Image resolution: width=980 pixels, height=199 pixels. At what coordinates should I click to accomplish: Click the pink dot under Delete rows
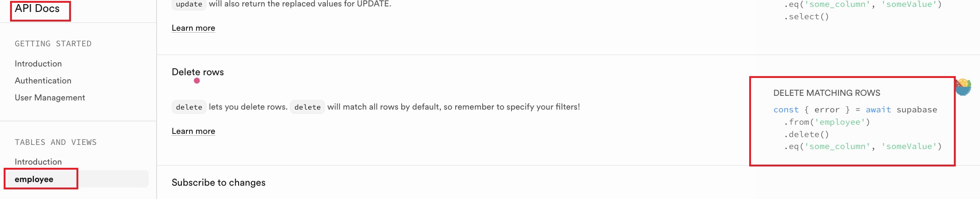pyautogui.click(x=197, y=81)
